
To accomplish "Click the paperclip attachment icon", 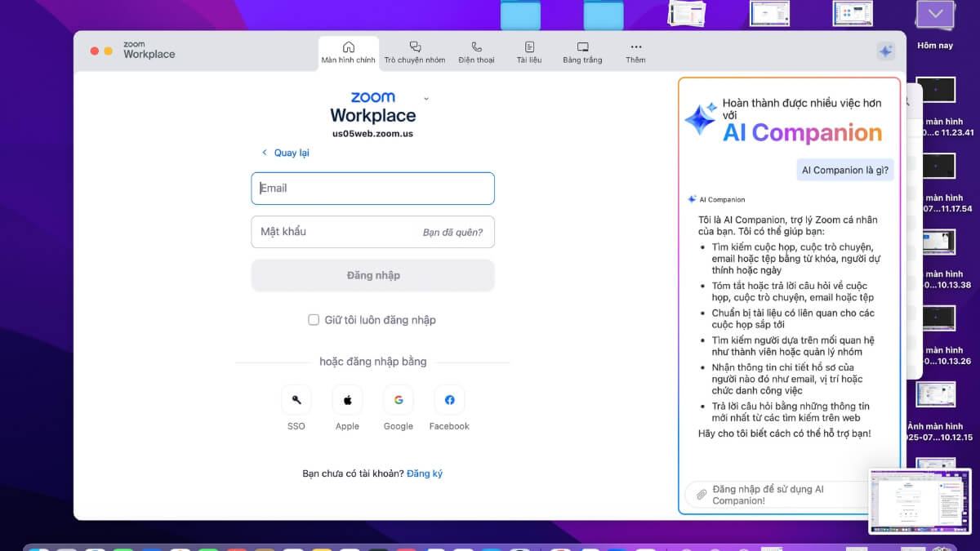I will (x=700, y=495).
